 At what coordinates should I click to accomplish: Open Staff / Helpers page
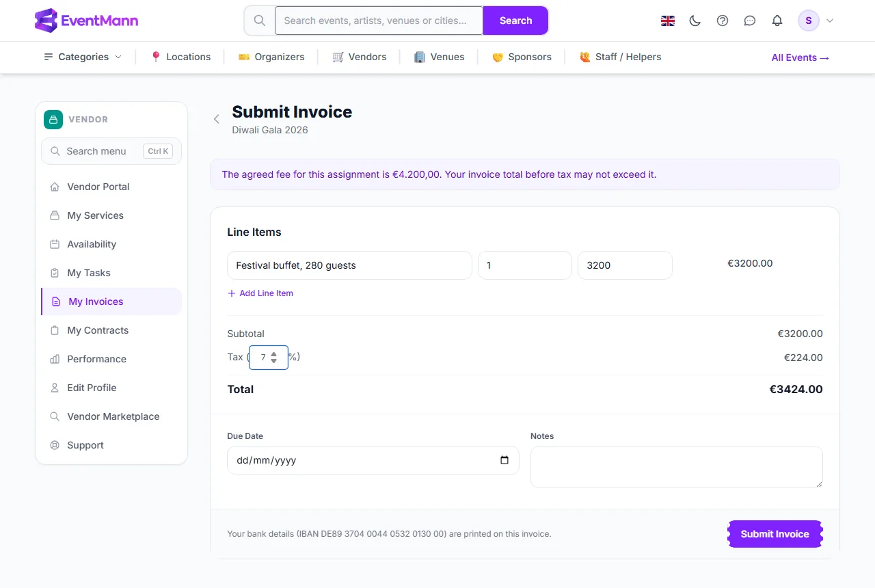620,57
